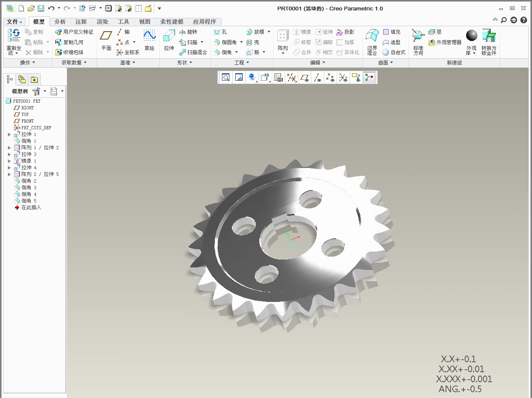
Task: Select the 坐标系 coordinate system tool
Action: 128,52
